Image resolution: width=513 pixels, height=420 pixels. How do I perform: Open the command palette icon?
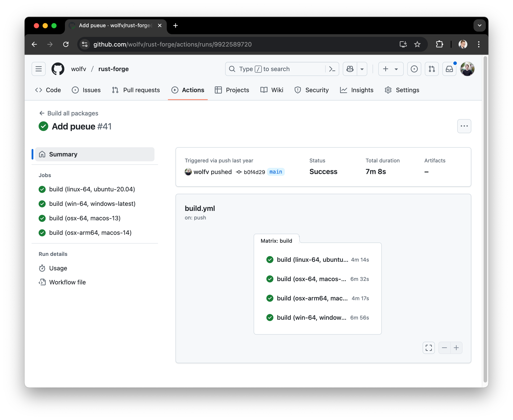coord(332,69)
